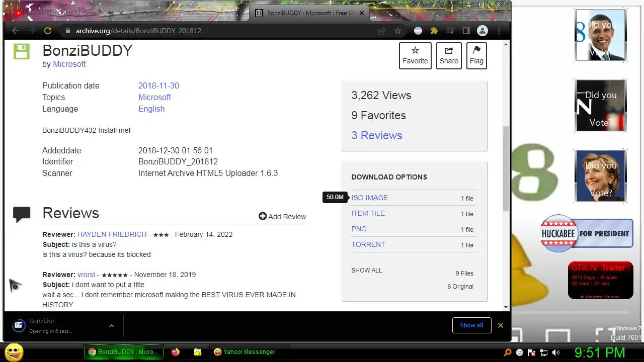Click the red flag Action Center tray icon
The image size is (644, 362).
coord(532,352)
